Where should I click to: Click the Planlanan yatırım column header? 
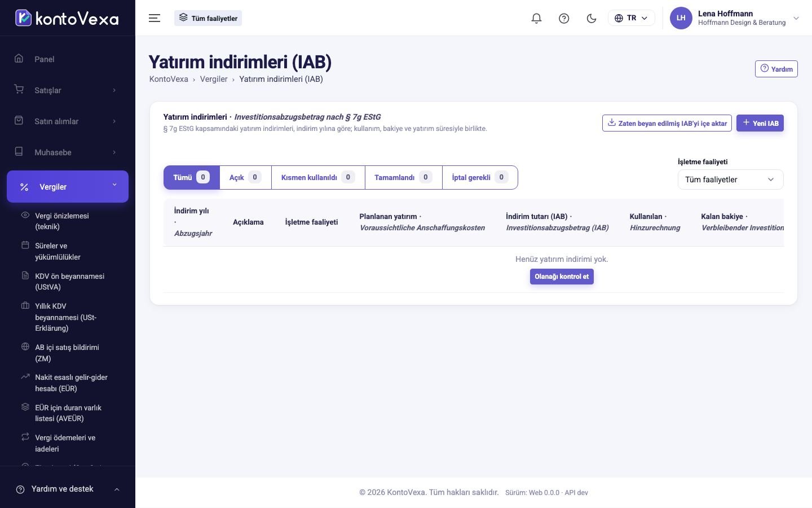point(422,222)
